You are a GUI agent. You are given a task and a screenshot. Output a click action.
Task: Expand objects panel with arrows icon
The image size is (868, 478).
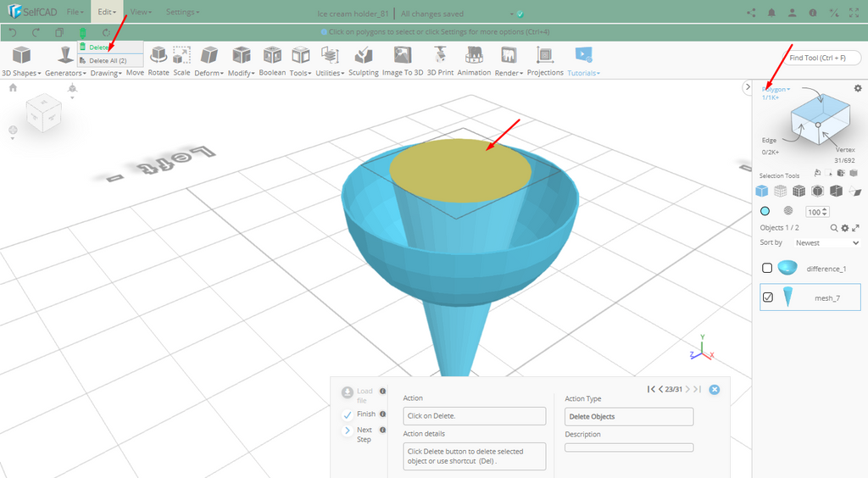(855, 228)
